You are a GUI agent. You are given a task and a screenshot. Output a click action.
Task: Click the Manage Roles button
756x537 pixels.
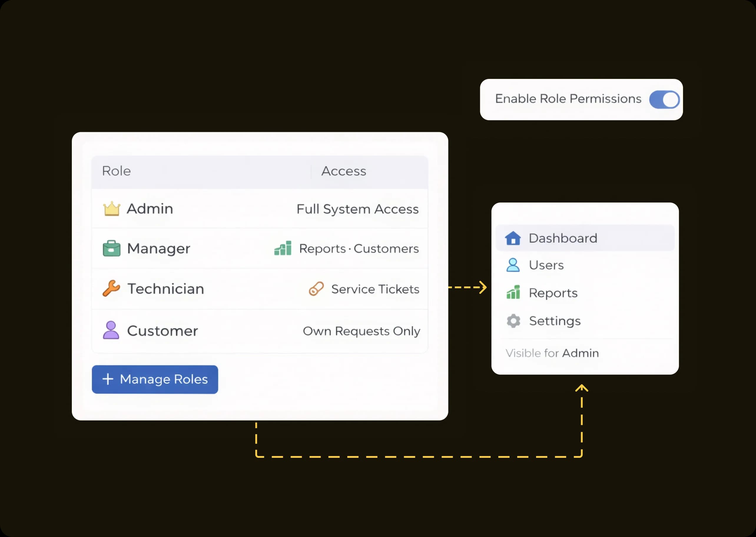click(x=155, y=379)
